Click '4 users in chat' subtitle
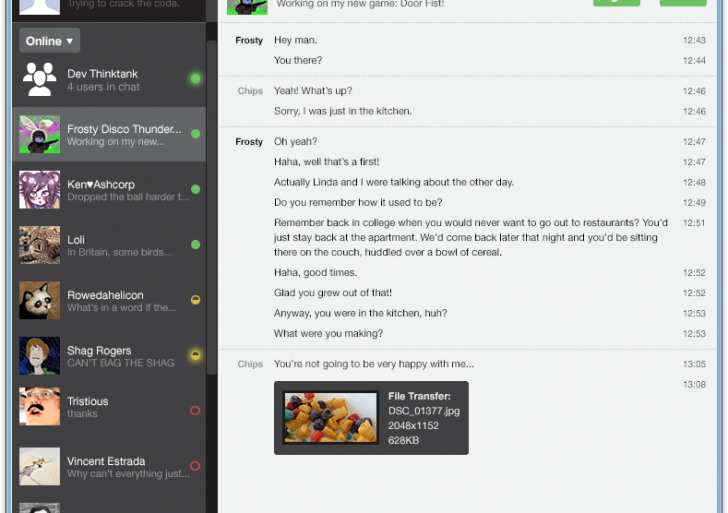Screen dimensions: 728x513 coord(103,87)
